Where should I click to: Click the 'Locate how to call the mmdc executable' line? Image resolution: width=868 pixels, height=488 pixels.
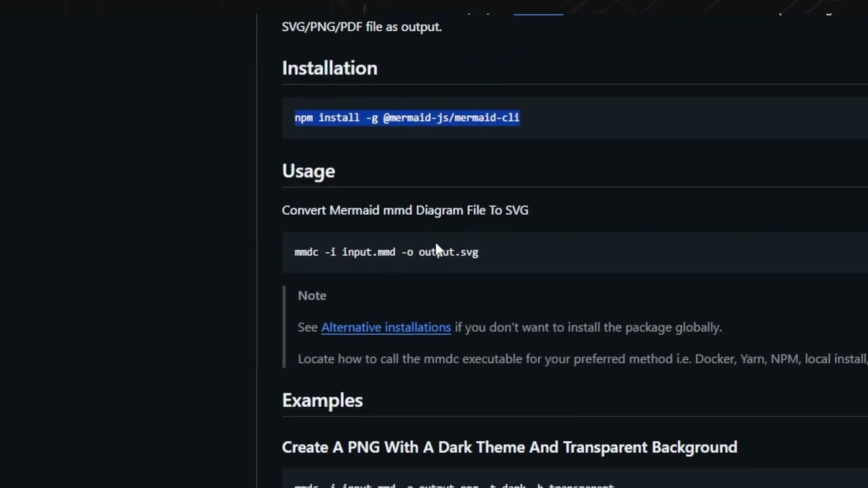point(583,359)
